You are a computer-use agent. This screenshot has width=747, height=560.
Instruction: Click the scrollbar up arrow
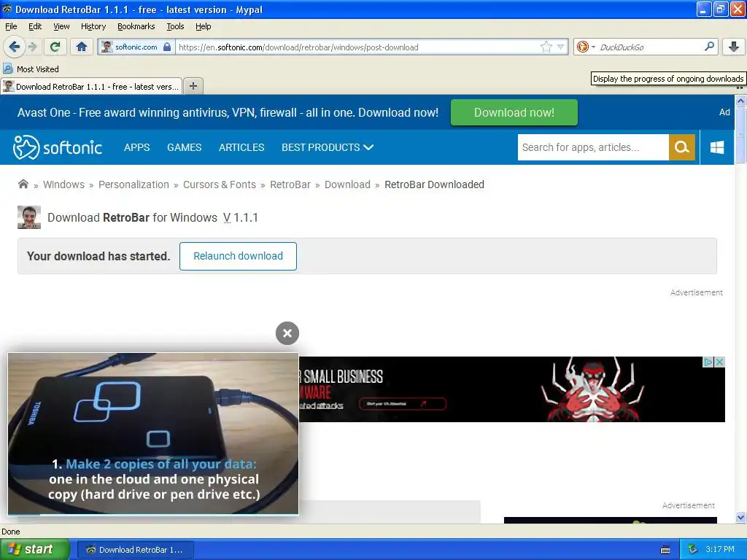click(740, 101)
